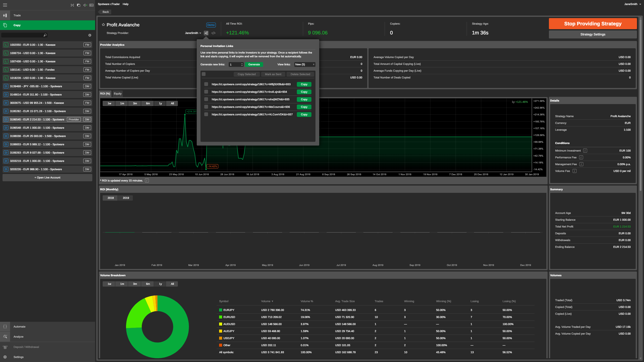Favorite Profit Avalanche with the star icon
The height and width of the screenshot is (362, 644).
(x=103, y=25)
